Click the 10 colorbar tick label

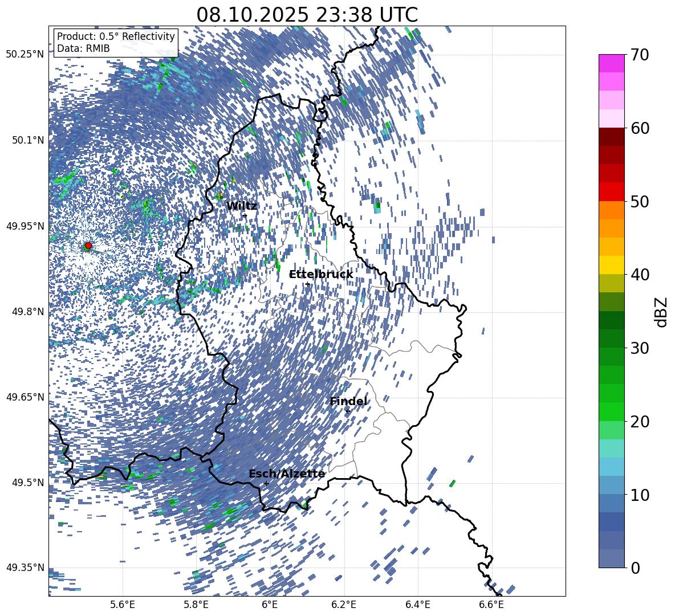click(640, 495)
